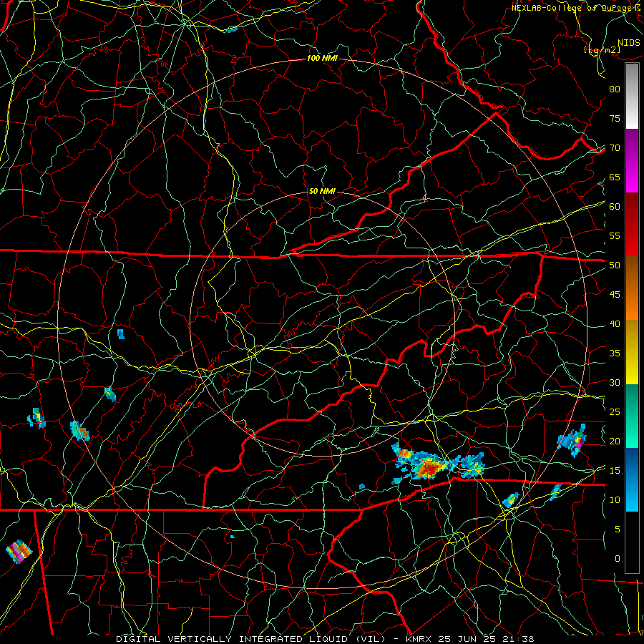Viewport: 644px width, 644px height.
Task: Click the purple segment of the color scale
Action: [632, 146]
